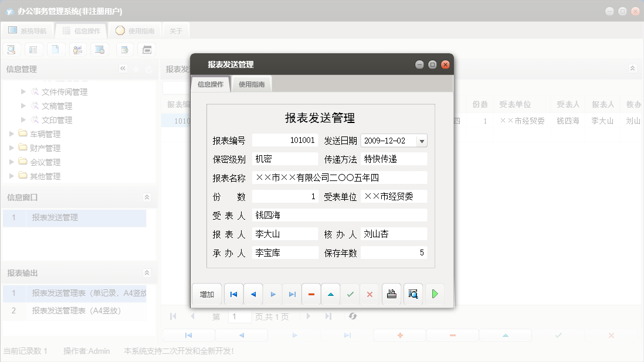Click the 增加 button to add a record
This screenshot has width=644, height=362.
[x=206, y=294]
